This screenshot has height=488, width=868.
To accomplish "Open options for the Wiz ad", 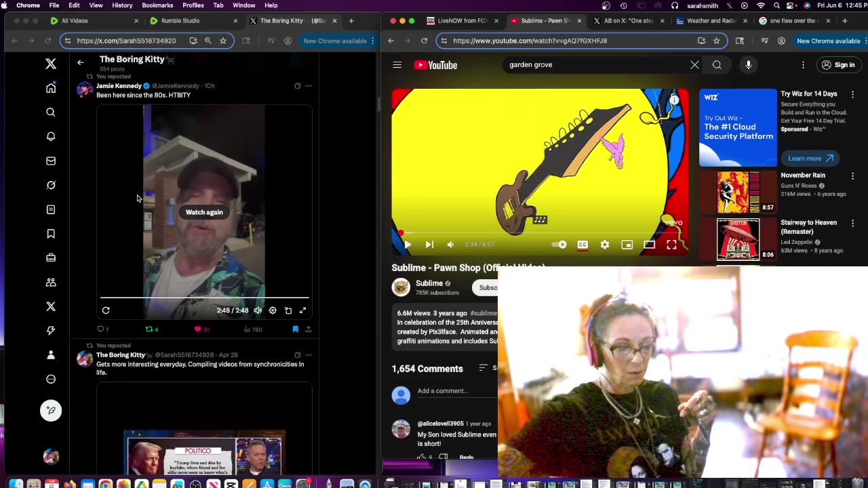I will click(x=853, y=94).
